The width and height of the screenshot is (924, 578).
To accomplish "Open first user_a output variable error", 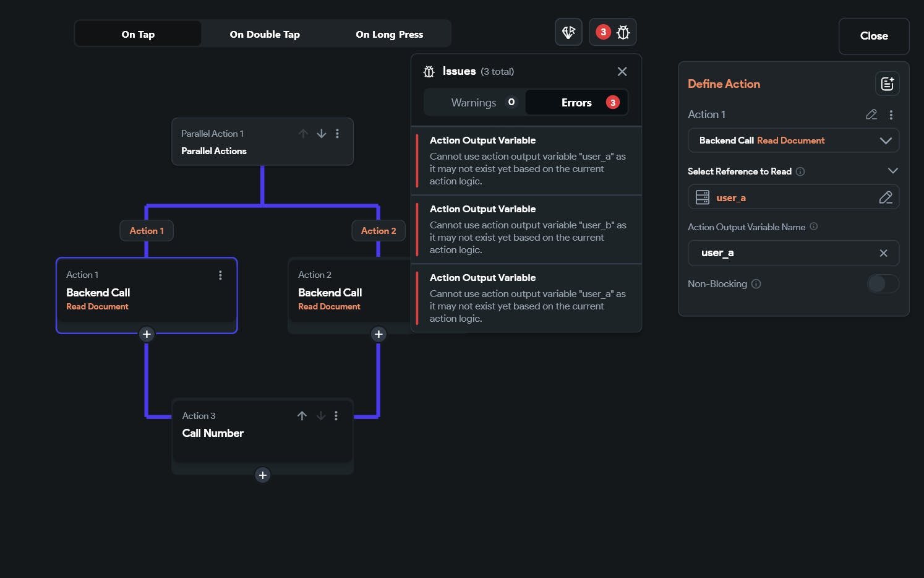I will tap(526, 161).
